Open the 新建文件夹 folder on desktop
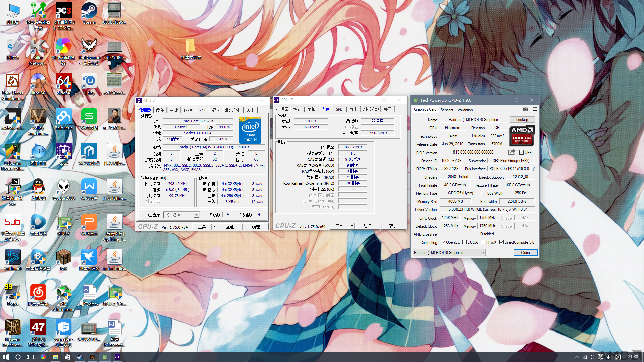The image size is (644, 362). point(191,49)
